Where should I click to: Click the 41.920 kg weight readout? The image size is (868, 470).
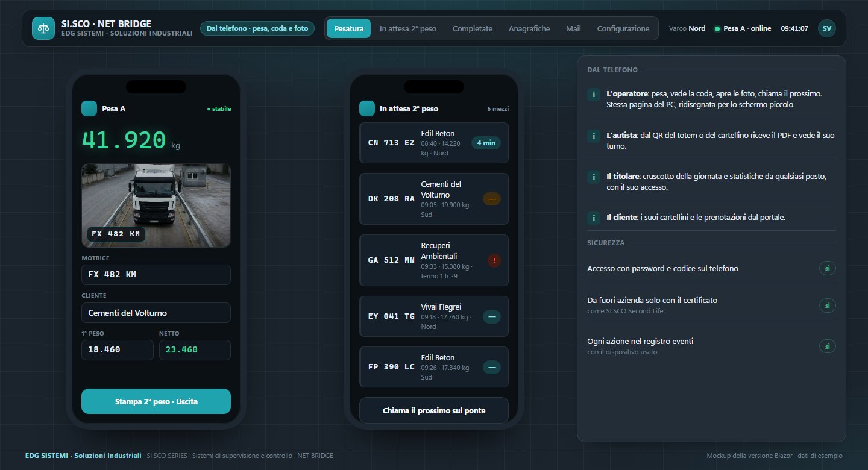(131, 140)
